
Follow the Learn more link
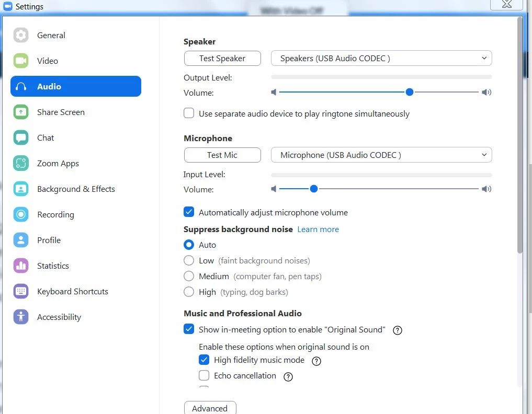click(318, 229)
